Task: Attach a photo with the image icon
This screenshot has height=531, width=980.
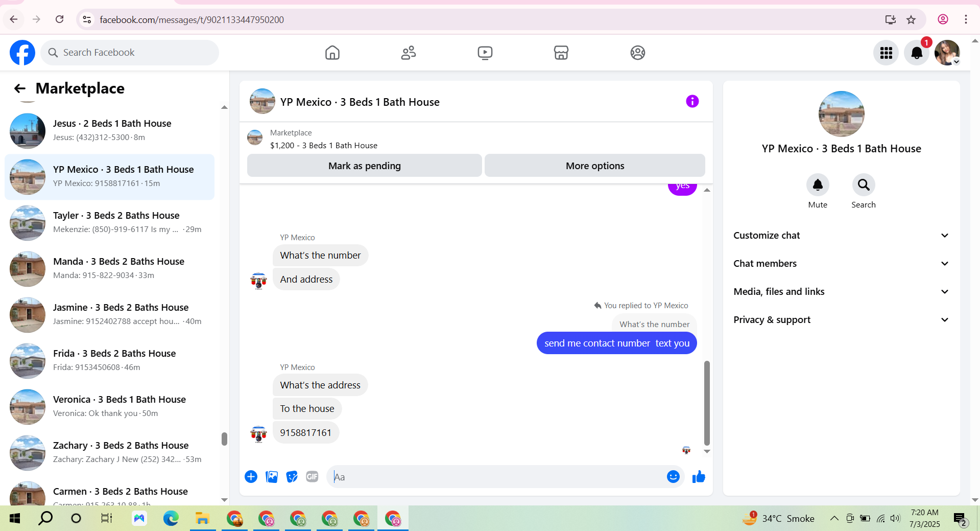Action: click(272, 477)
